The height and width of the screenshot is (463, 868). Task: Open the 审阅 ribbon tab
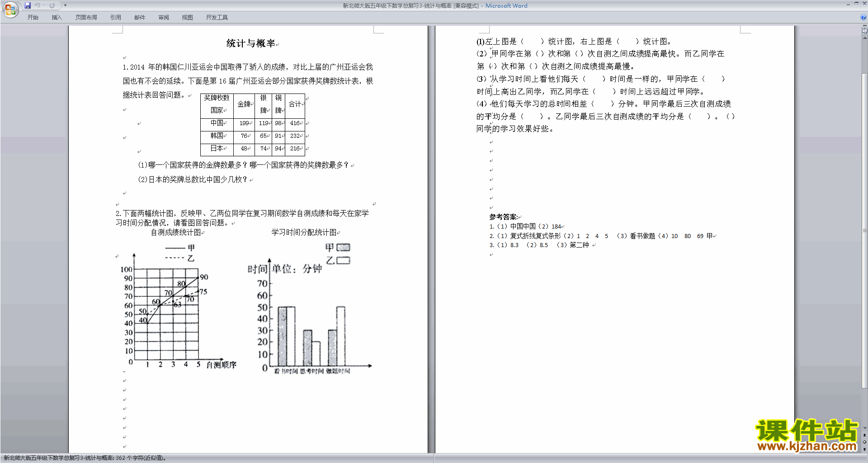(164, 18)
